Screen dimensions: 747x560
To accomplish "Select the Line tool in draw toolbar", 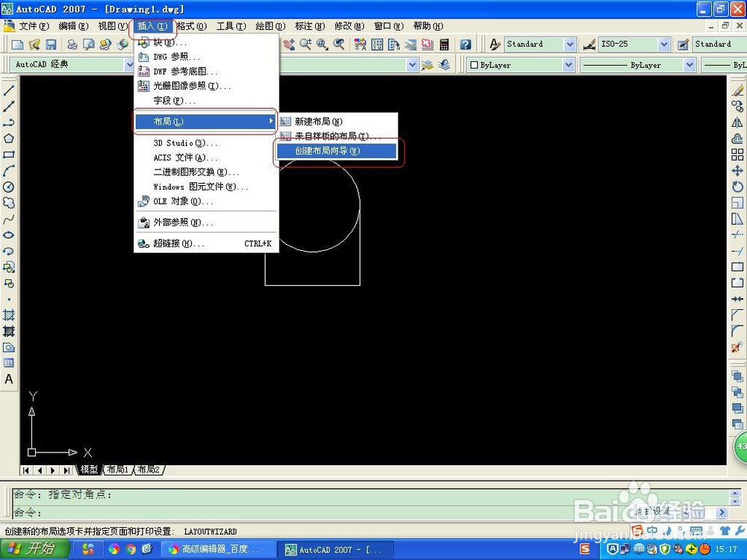I will click(8, 90).
